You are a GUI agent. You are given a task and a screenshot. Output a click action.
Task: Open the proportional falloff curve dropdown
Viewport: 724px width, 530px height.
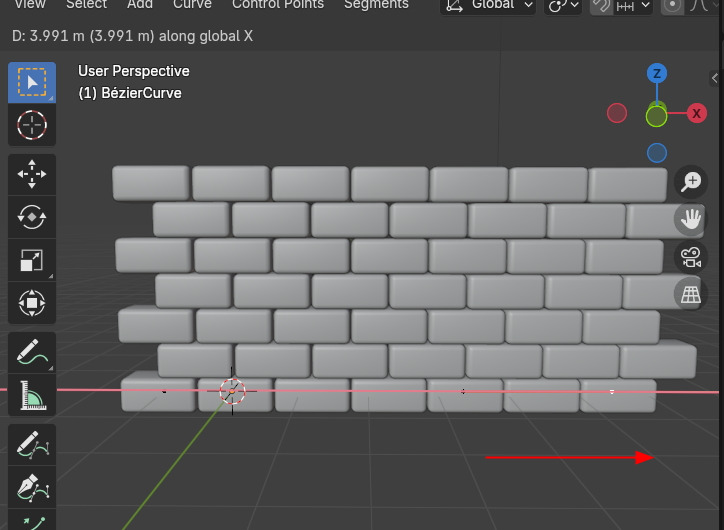tap(702, 6)
